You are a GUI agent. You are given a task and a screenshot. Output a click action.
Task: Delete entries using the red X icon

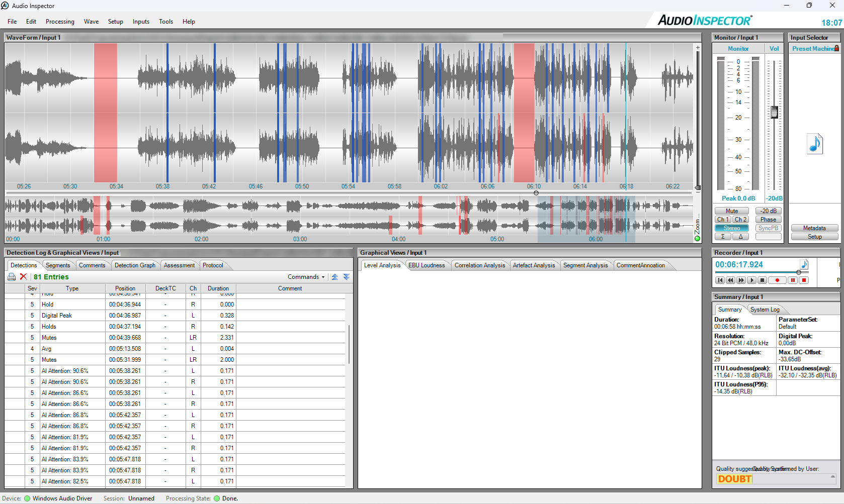[x=23, y=277]
